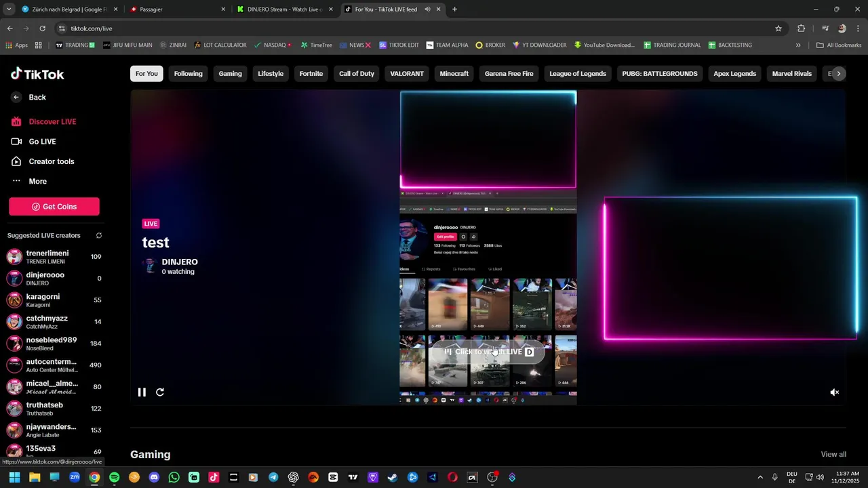This screenshot has height=488, width=868.
Task: Switch to DINJERO Stream tab
Action: tap(284, 9)
